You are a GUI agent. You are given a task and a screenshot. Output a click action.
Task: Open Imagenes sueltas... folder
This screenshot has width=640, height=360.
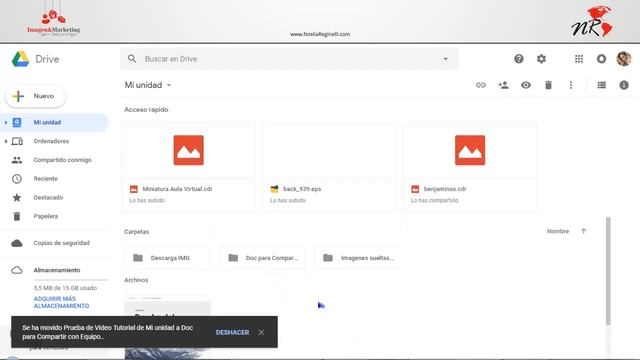[358, 258]
